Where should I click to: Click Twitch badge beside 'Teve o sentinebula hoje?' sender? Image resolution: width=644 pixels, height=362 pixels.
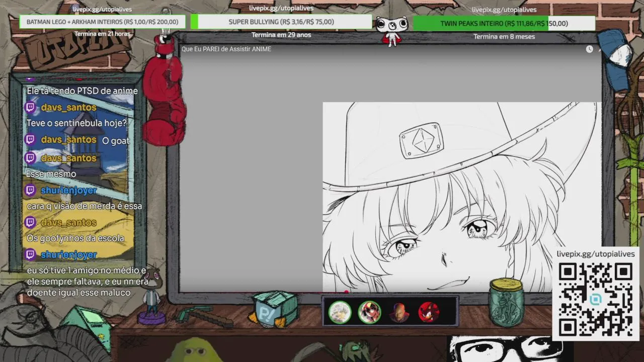click(30, 108)
